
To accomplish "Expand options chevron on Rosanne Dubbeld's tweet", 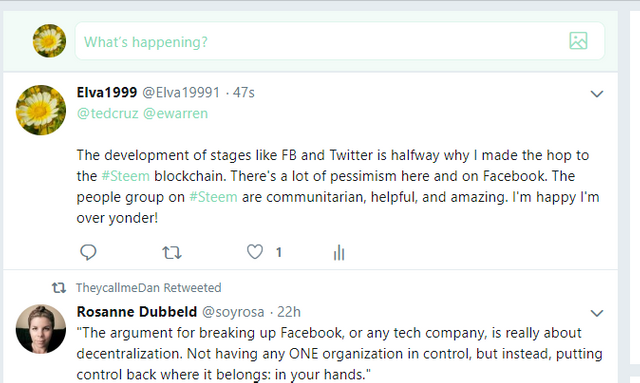I will coord(597,313).
